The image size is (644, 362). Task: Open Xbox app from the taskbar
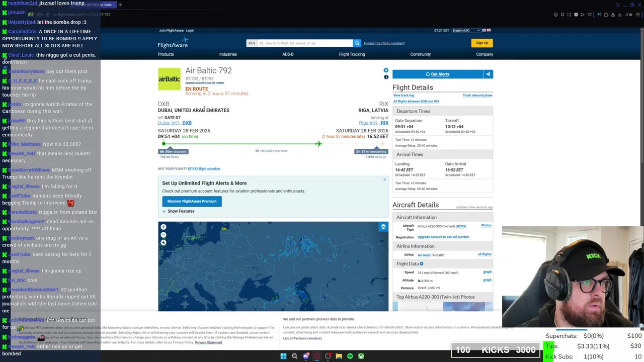361,356
